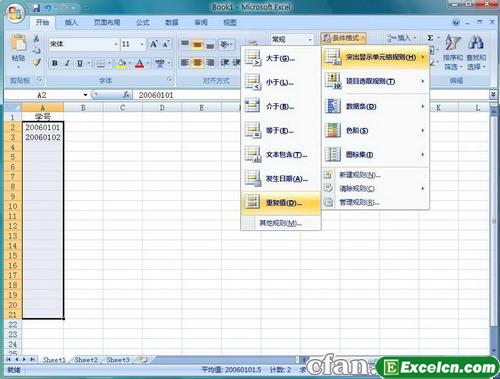Expand 色阶(S) color scales submenu
Viewport: 500px width, 379px height.
[x=375, y=130]
